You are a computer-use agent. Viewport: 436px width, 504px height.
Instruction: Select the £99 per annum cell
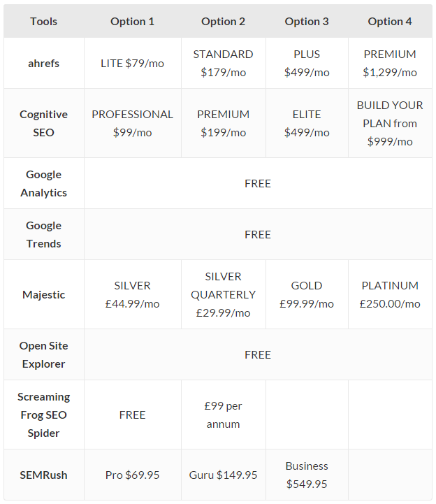pyautogui.click(x=224, y=415)
